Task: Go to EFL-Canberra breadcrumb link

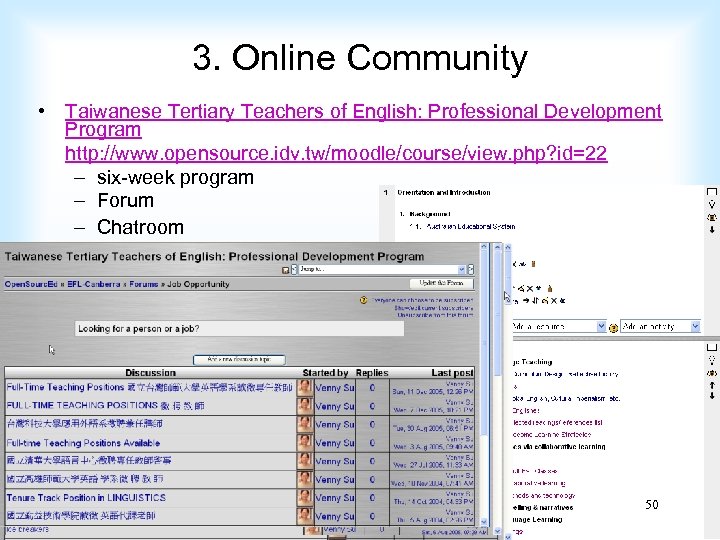Action: click(x=94, y=284)
